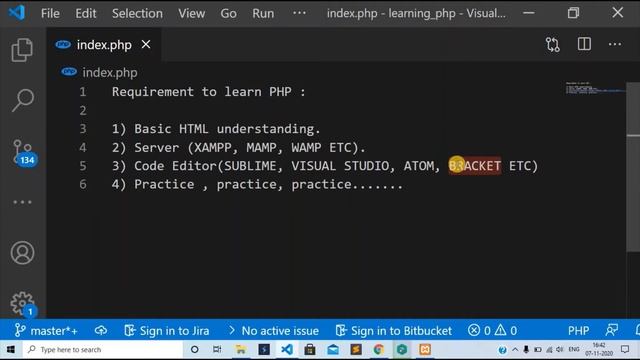The width and height of the screenshot is (640, 360).
Task: Click No active issue status item
Action: coord(274,330)
